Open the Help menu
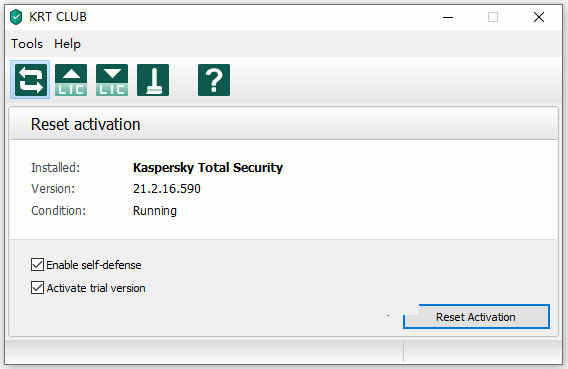This screenshot has width=568, height=369. [67, 44]
